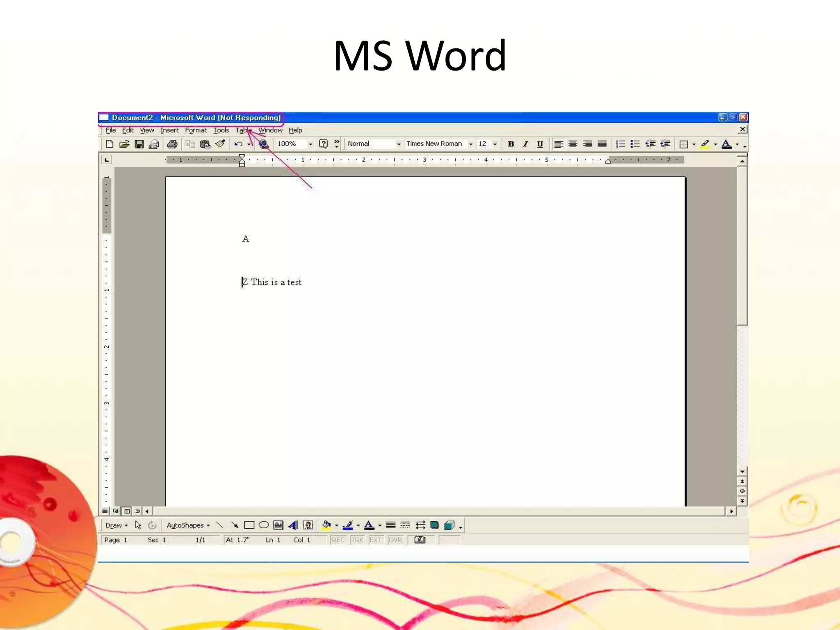840x630 pixels.
Task: Paste clipboard contents via Paste icon
Action: tap(205, 144)
